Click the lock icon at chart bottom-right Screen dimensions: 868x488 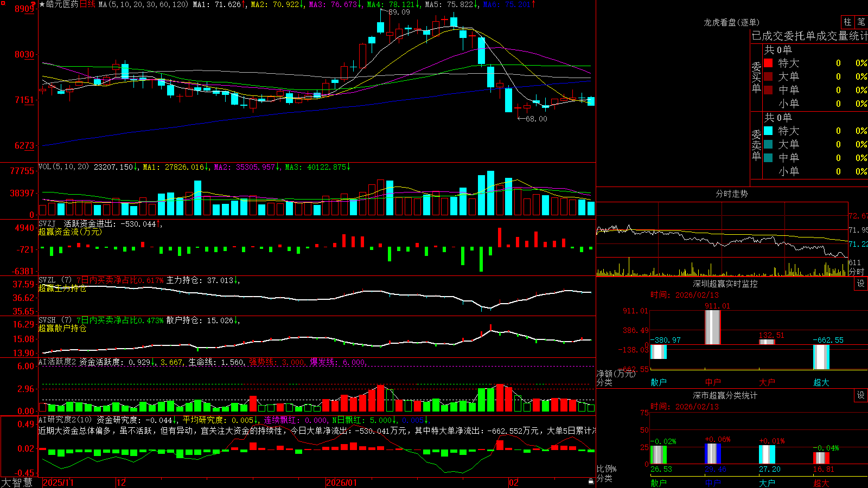pos(591,481)
